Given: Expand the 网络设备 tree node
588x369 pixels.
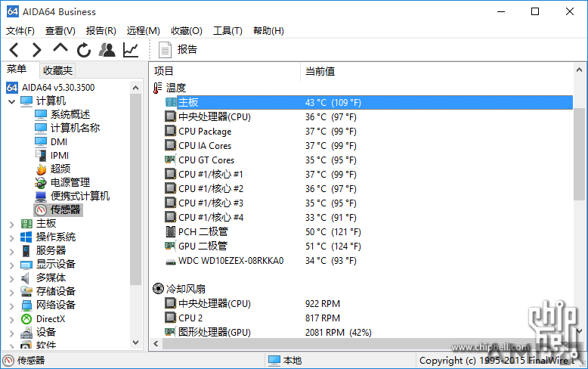Looking at the screenshot, I should tap(11, 306).
